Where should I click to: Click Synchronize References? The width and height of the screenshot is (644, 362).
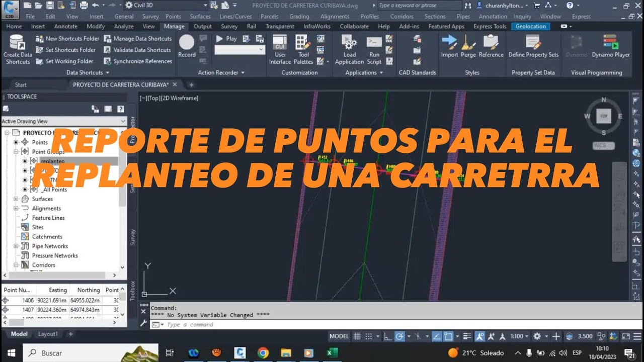(138, 61)
